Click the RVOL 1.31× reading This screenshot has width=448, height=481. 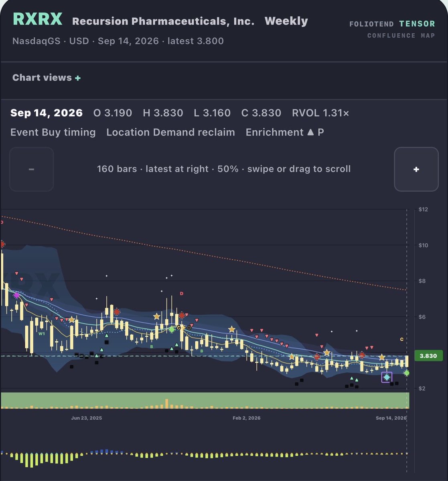[x=321, y=113]
